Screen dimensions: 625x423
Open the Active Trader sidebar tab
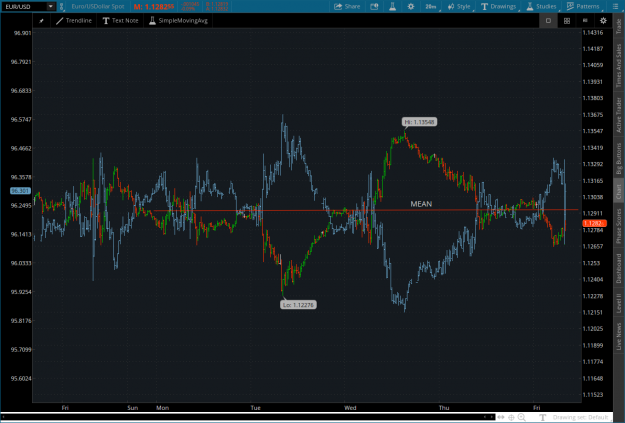coord(619,115)
